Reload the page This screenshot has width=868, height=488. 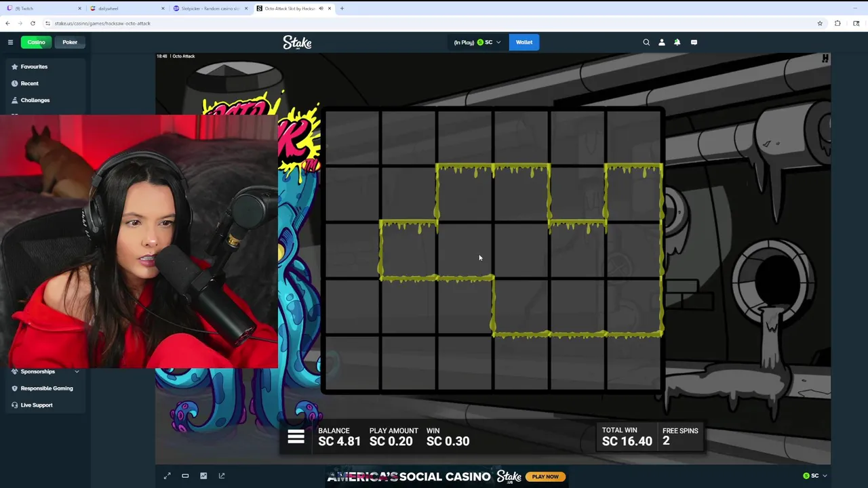tap(33, 23)
